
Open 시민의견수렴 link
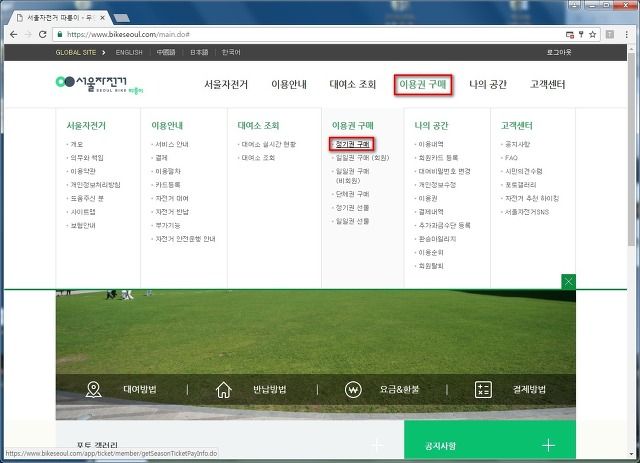(524, 171)
